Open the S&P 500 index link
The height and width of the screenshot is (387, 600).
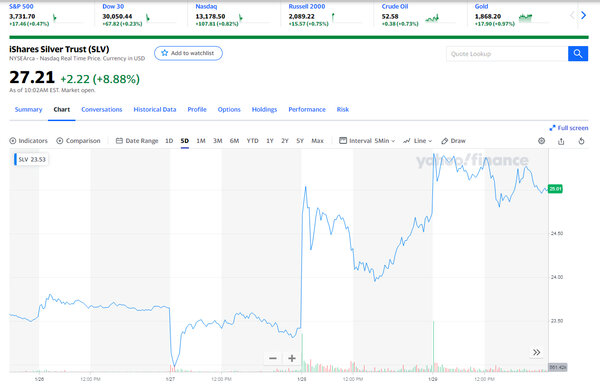point(21,7)
